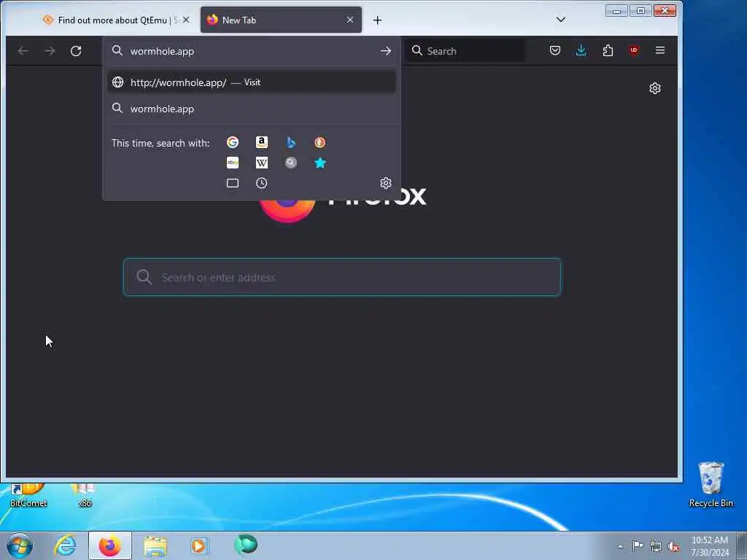Select Firefox taskbar button
Viewport: 747px width, 560px height.
coord(110,545)
